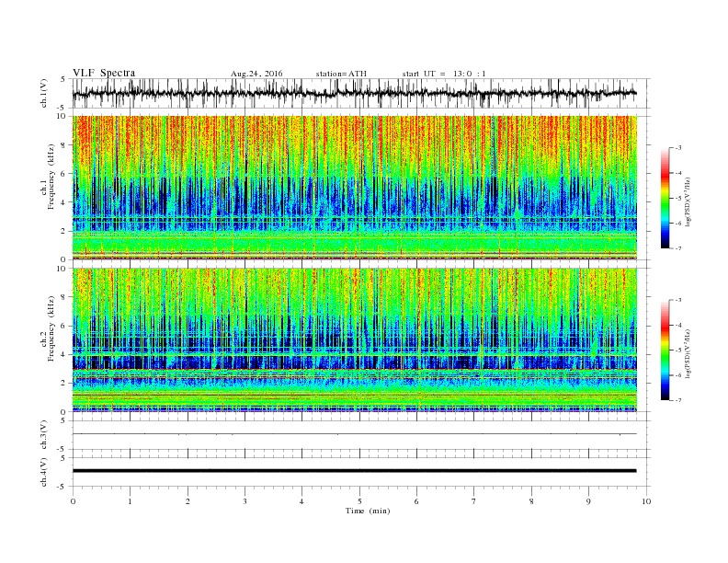The width and height of the screenshot is (728, 563).
Task: Click the time axis tick label "5"
Action: coord(359,501)
